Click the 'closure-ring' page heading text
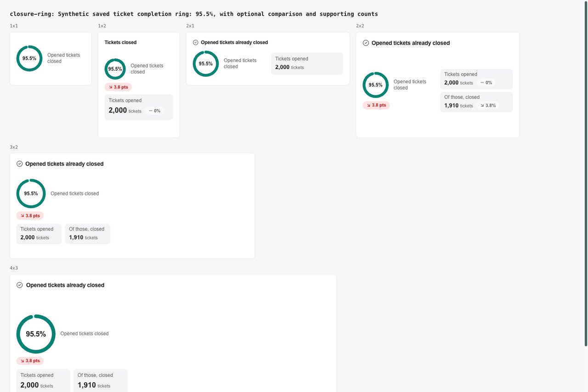 coord(193,14)
